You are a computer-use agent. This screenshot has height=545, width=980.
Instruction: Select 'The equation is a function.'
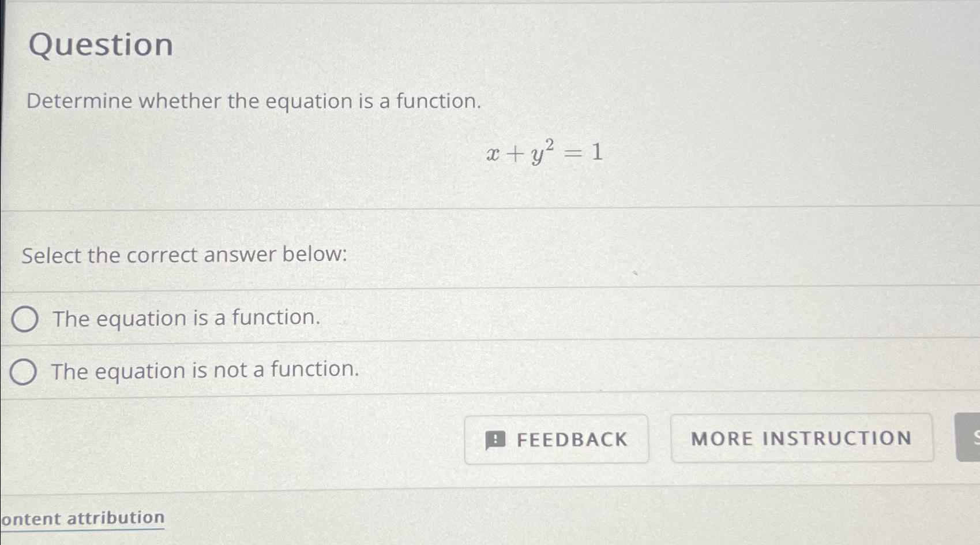pos(185,318)
